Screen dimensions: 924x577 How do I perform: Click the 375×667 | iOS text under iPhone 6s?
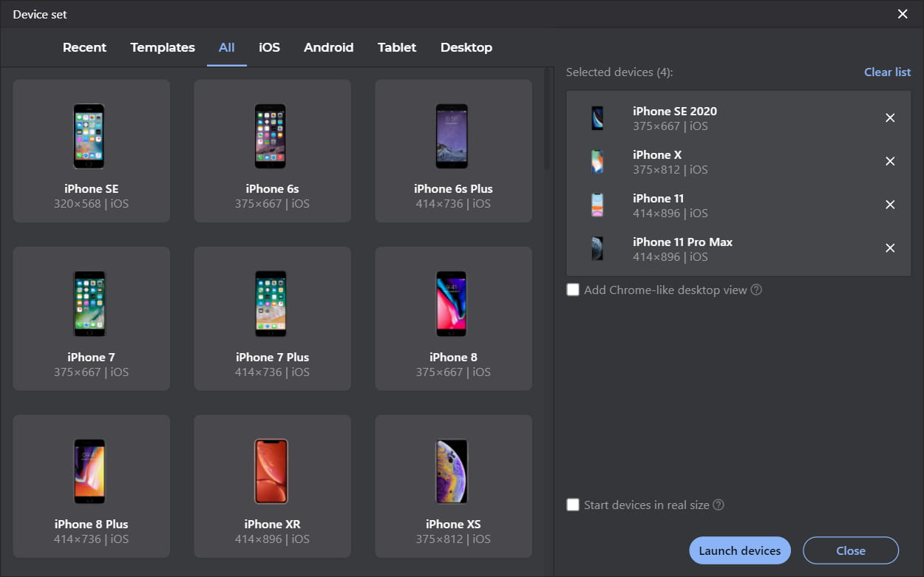[x=273, y=203]
